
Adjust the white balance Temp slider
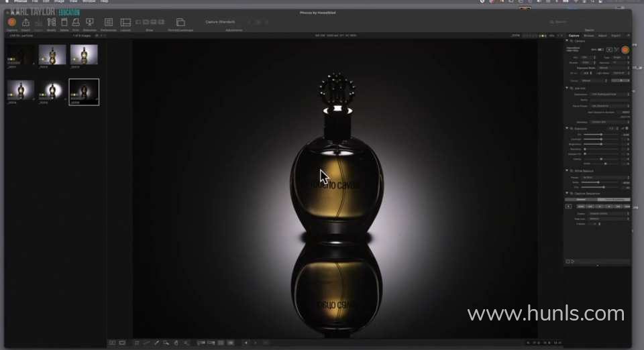pyautogui.click(x=600, y=182)
